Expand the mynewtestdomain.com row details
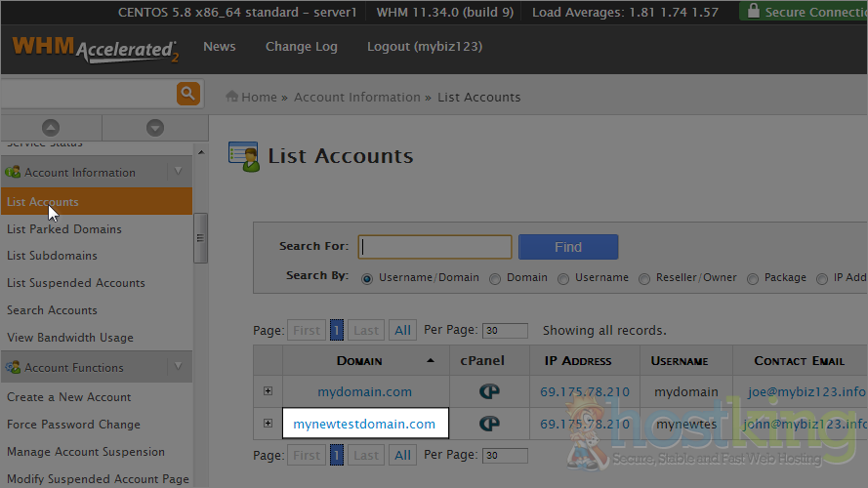868x488 pixels. 268,423
